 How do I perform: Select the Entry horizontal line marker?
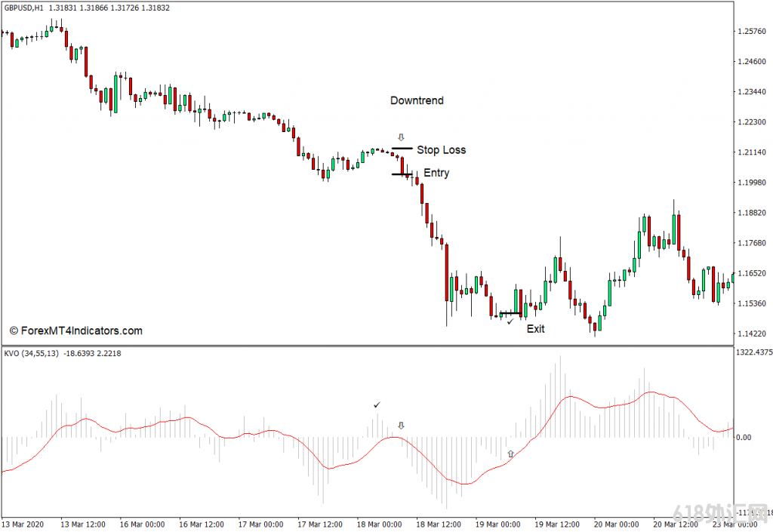tap(402, 174)
